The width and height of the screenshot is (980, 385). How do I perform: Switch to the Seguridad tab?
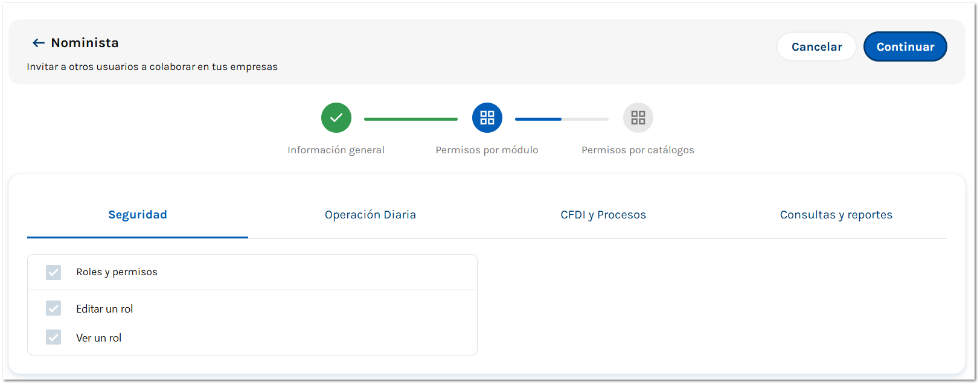click(138, 215)
